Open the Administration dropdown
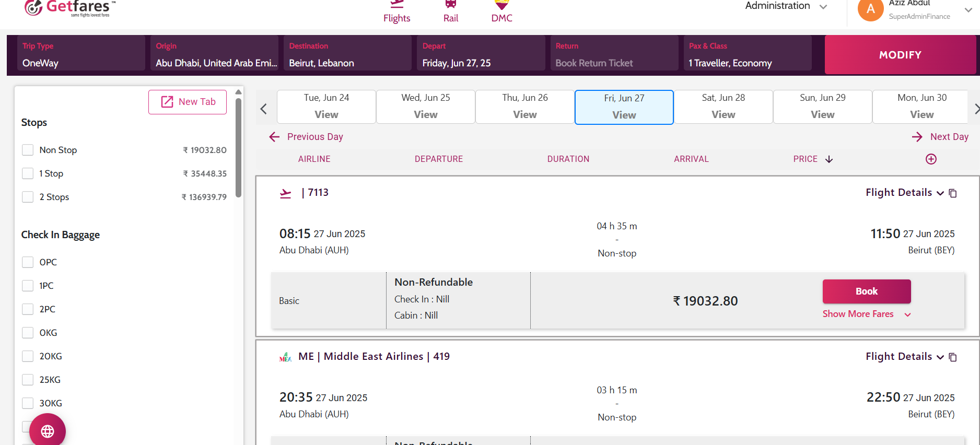The height and width of the screenshot is (445, 980). pyautogui.click(x=786, y=6)
